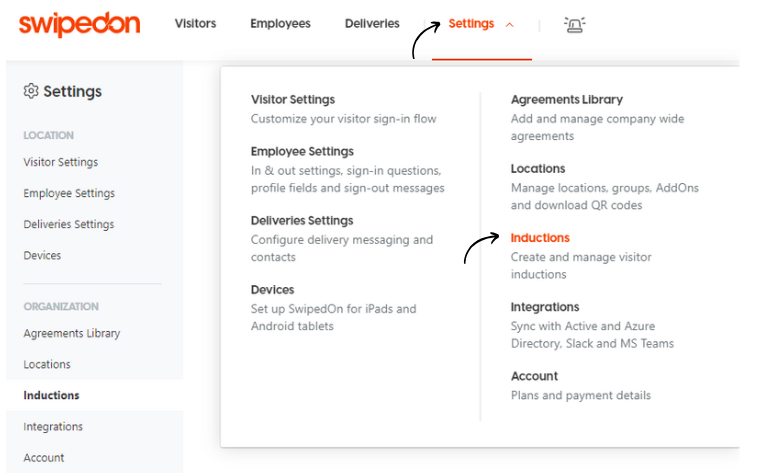
Task: Click Visitor Settings in the sidebar
Action: coord(61,162)
